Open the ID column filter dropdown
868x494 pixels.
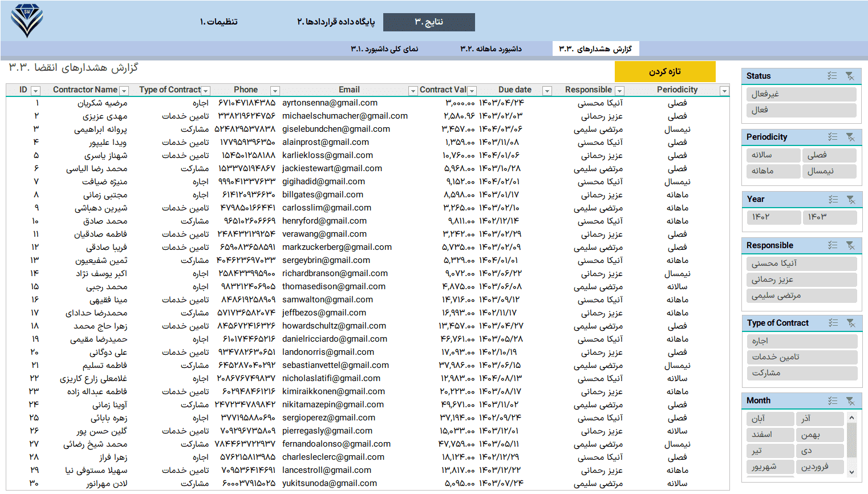pos(35,91)
